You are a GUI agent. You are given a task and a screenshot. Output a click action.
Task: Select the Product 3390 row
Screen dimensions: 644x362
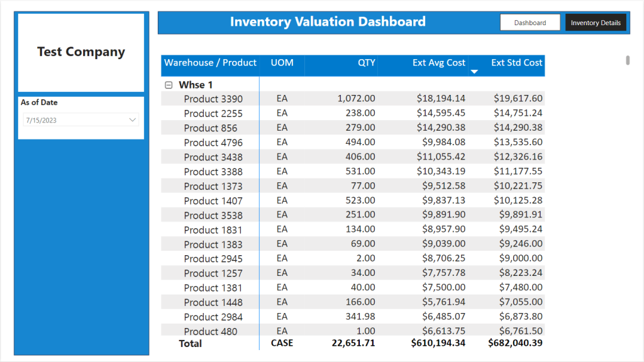click(x=353, y=99)
